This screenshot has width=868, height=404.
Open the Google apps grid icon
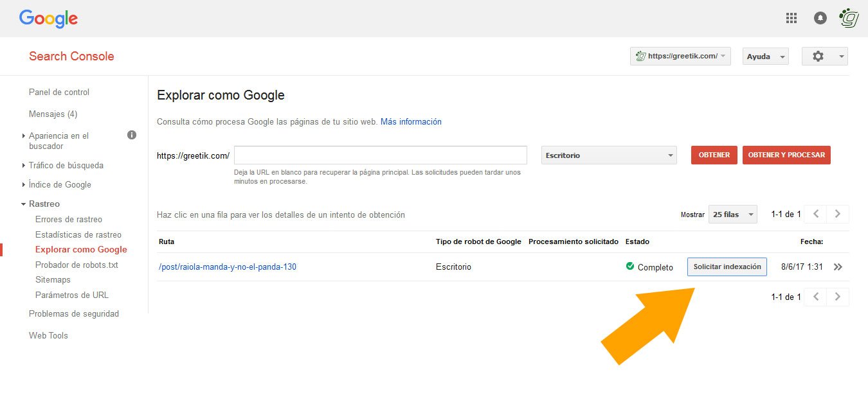(x=791, y=18)
